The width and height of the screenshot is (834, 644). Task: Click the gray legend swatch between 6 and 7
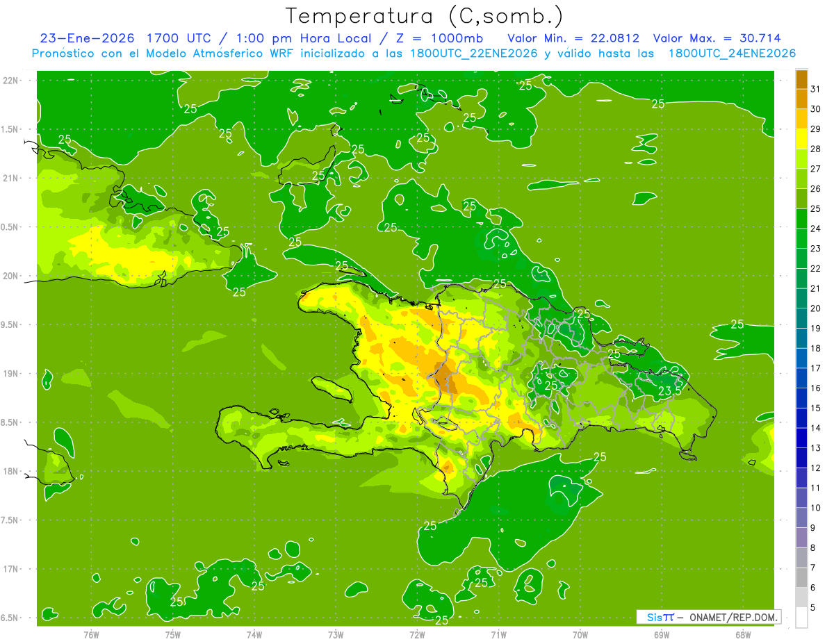pyautogui.click(x=801, y=577)
